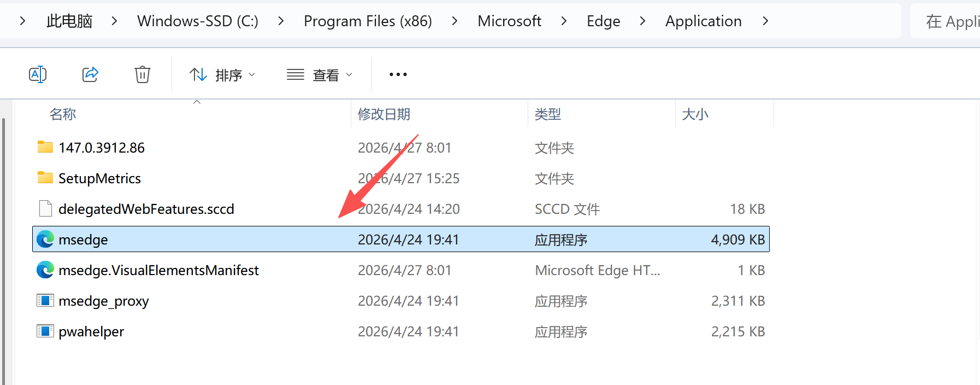Click the 18 KB size cell
Screen dimensions: 980x385
pyautogui.click(x=747, y=209)
